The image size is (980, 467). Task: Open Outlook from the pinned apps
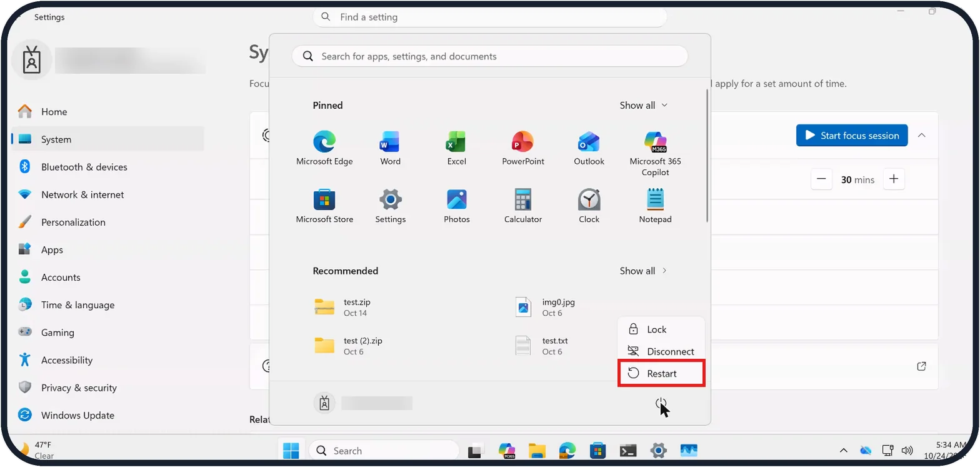click(x=589, y=148)
